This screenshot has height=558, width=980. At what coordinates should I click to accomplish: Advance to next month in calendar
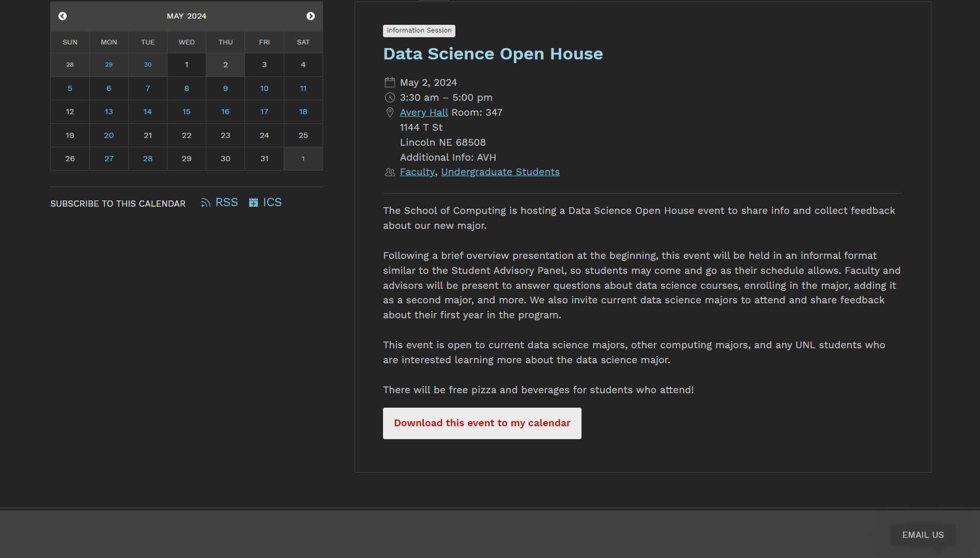click(311, 16)
